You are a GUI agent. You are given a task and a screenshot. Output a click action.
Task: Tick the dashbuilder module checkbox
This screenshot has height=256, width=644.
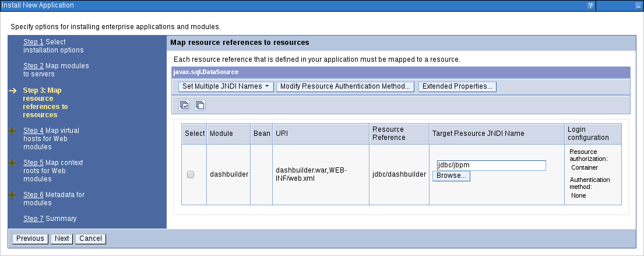pos(191,174)
